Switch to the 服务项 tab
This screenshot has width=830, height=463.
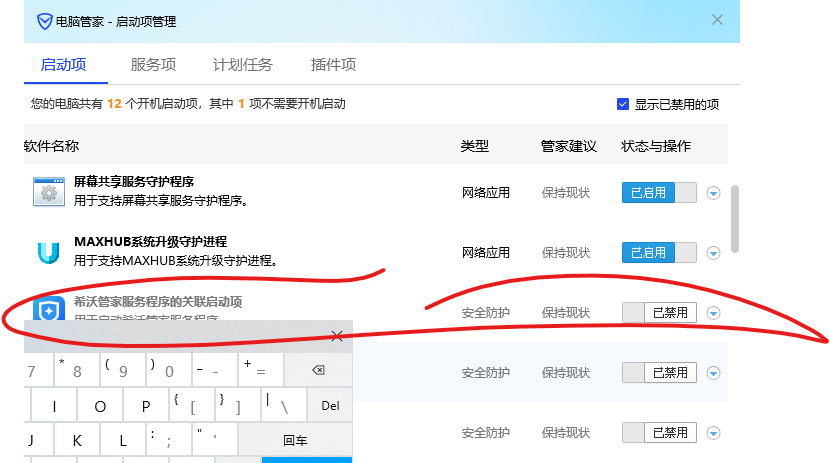point(153,65)
